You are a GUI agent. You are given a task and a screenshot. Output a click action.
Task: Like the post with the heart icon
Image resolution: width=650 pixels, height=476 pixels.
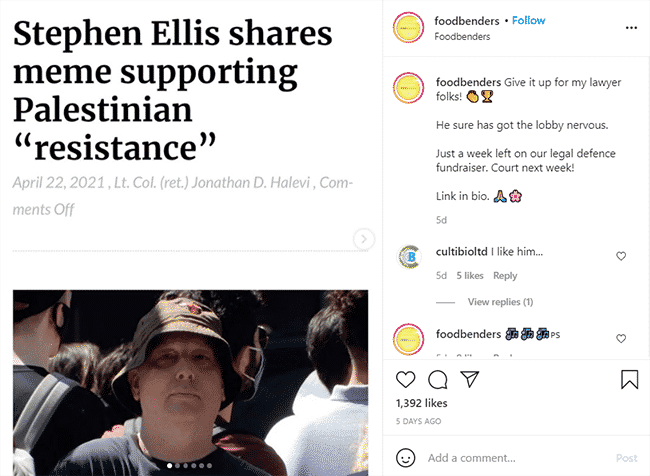click(x=405, y=379)
